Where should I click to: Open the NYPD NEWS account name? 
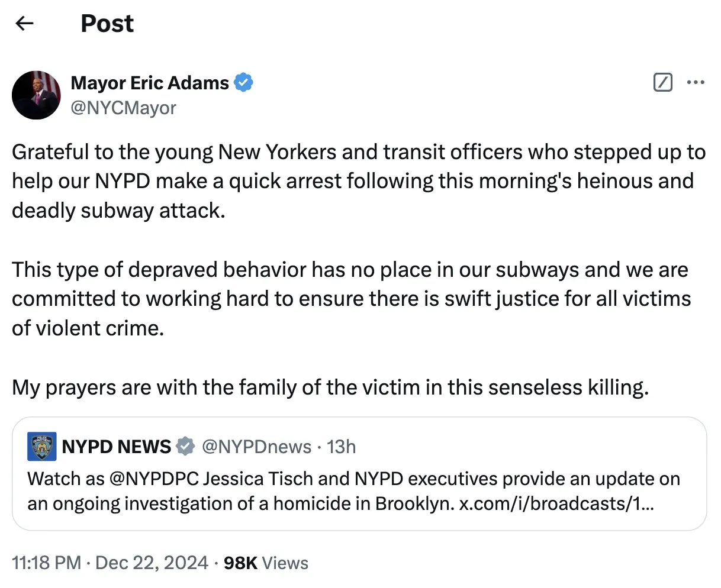(x=116, y=447)
